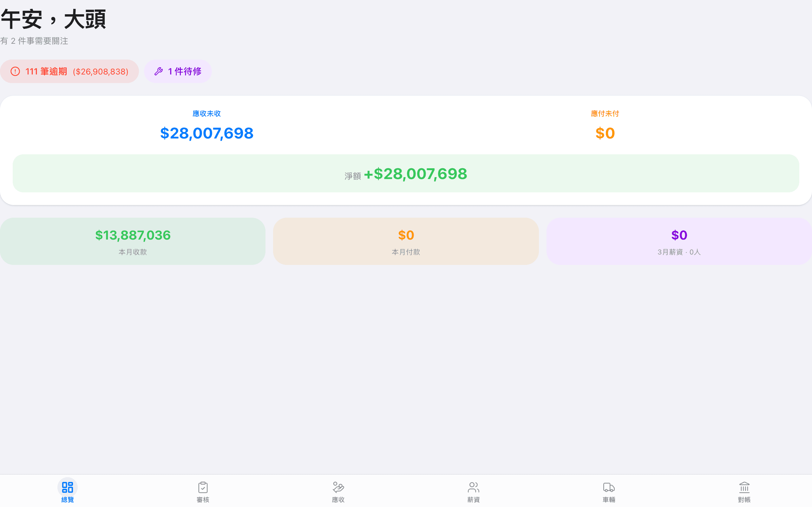The width and height of the screenshot is (812, 507).
Task: Open the 薪資 people icon
Action: [474, 487]
